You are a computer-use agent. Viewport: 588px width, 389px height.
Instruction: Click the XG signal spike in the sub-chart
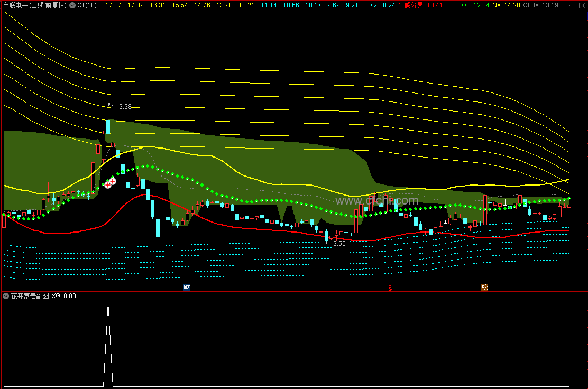[x=108, y=344]
